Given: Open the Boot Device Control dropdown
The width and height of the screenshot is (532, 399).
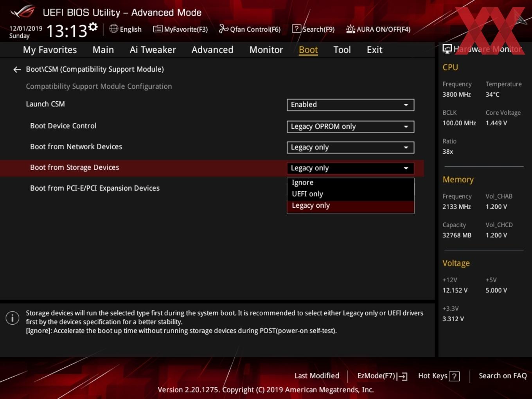Looking at the screenshot, I should (x=350, y=127).
